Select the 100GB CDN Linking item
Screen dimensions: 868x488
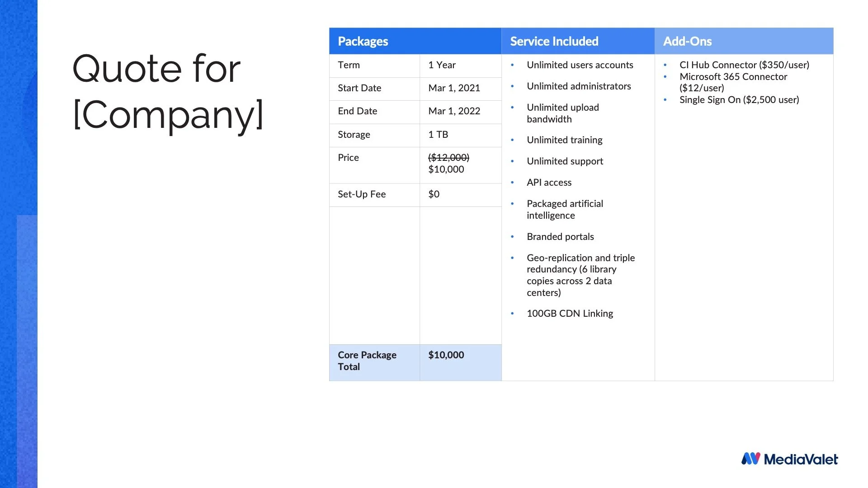click(570, 314)
